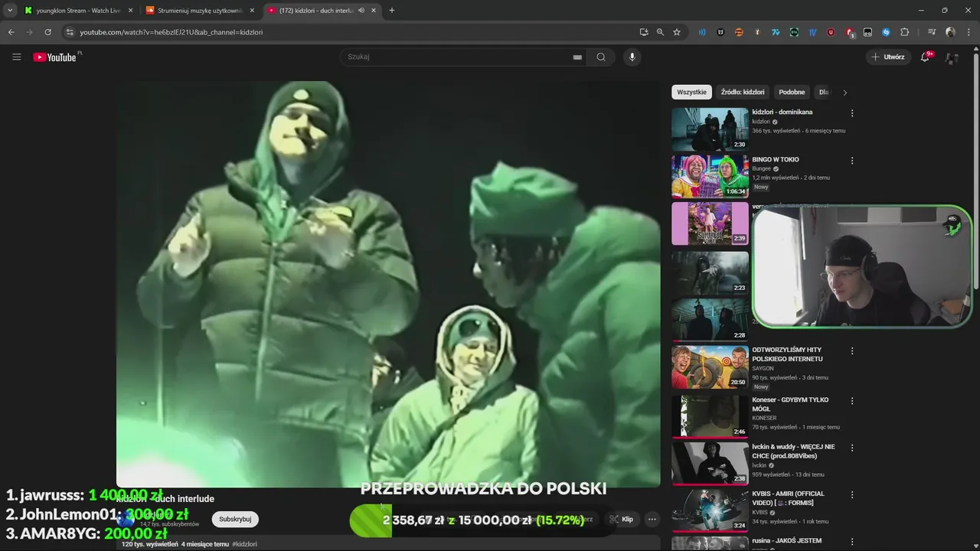Viewport: 980px width, 551px height.
Task: Click the Klip button
Action: click(x=622, y=519)
